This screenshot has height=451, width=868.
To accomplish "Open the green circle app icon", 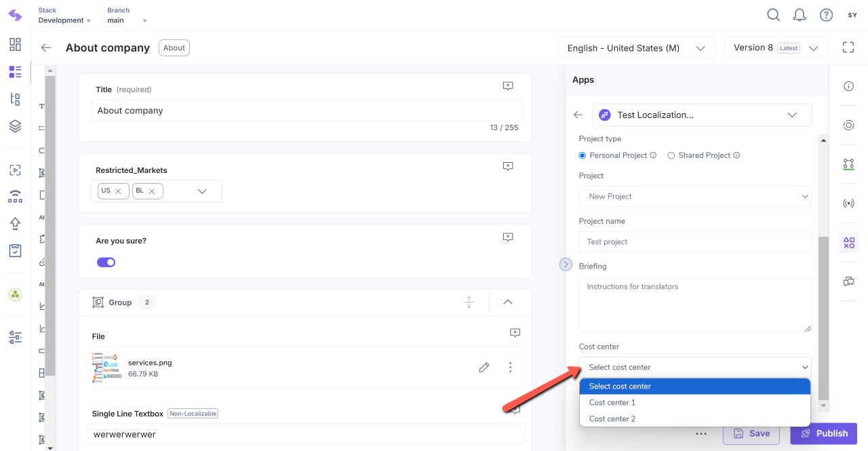I will pyautogui.click(x=15, y=295).
